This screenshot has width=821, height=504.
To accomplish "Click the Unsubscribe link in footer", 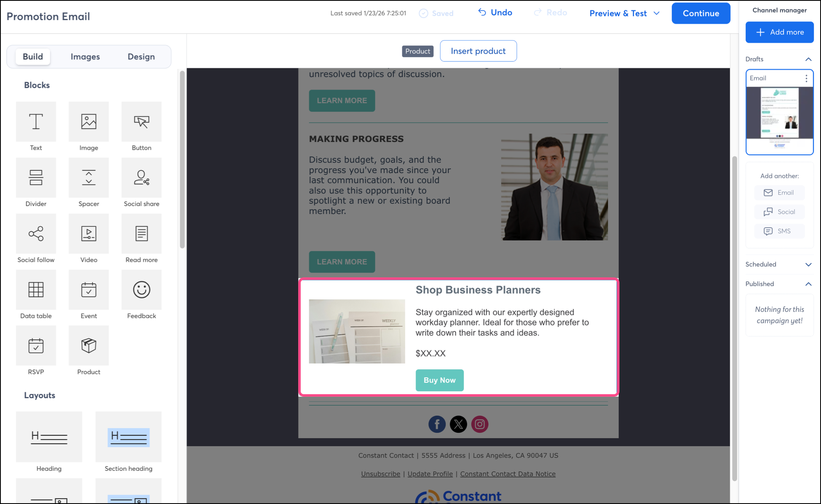I will [380, 474].
